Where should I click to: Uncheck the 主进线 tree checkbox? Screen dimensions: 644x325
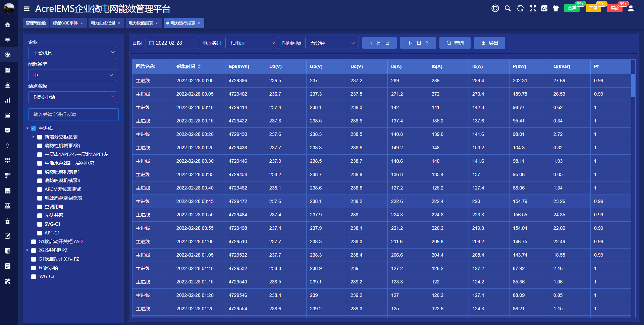pos(34,128)
